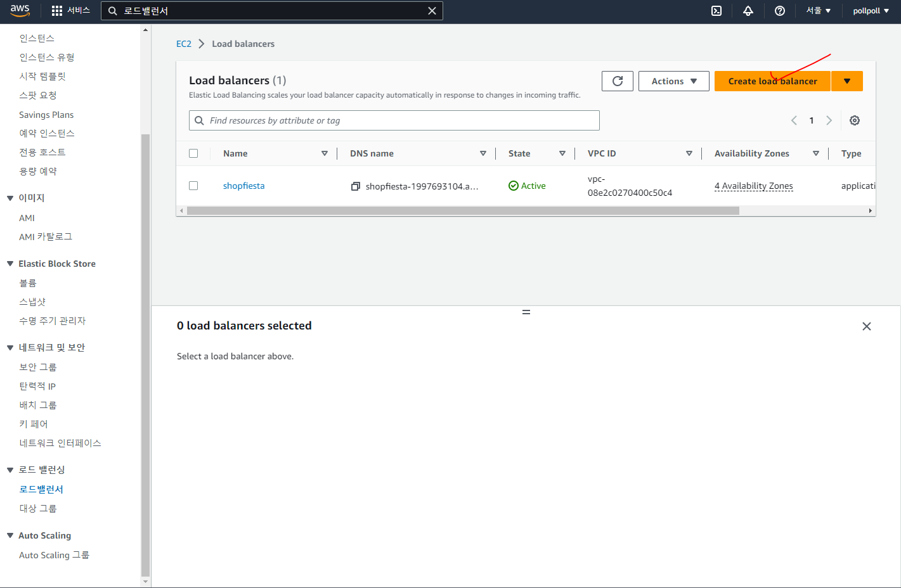Click Create load balancer button
Image resolution: width=901 pixels, height=588 pixels.
[x=772, y=81]
